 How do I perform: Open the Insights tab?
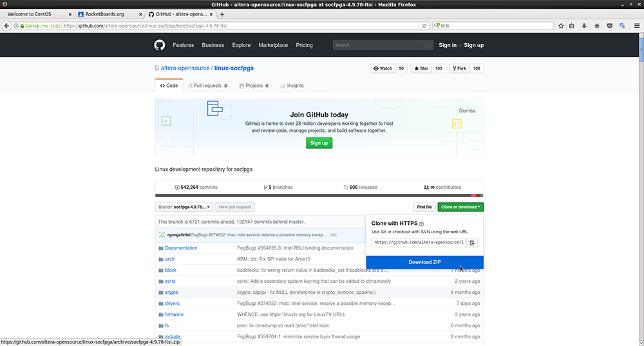(292, 86)
